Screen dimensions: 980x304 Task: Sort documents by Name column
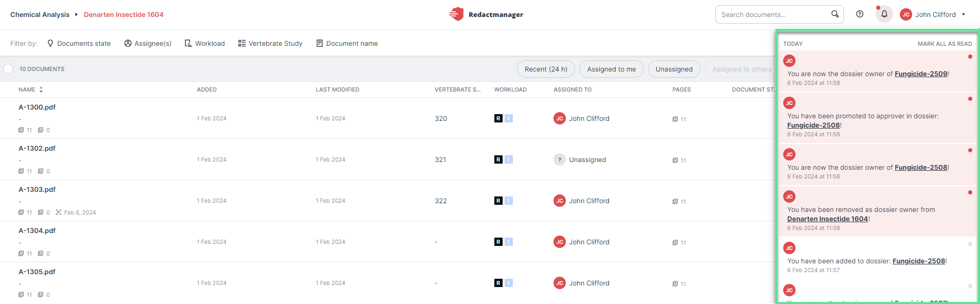coord(31,90)
